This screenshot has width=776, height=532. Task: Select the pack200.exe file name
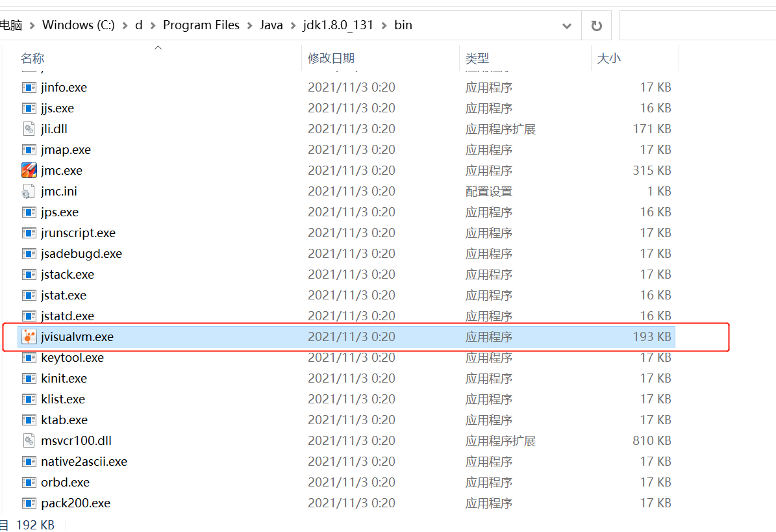76,503
